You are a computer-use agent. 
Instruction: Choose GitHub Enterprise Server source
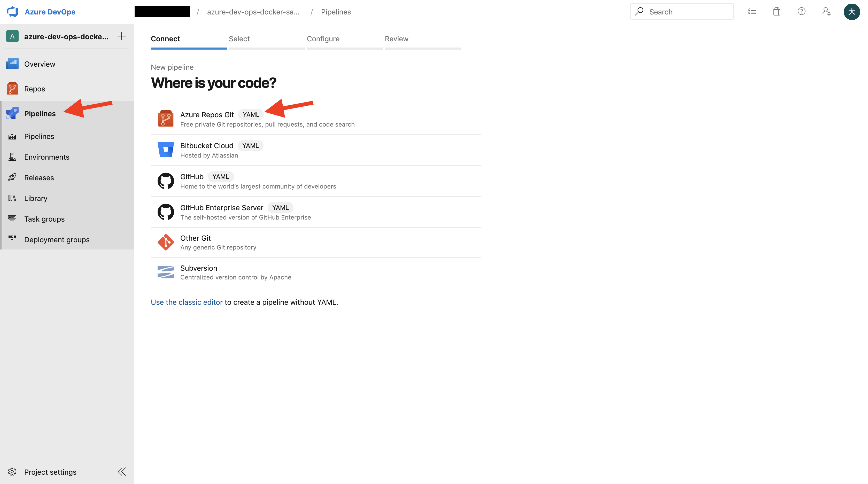[316, 212]
